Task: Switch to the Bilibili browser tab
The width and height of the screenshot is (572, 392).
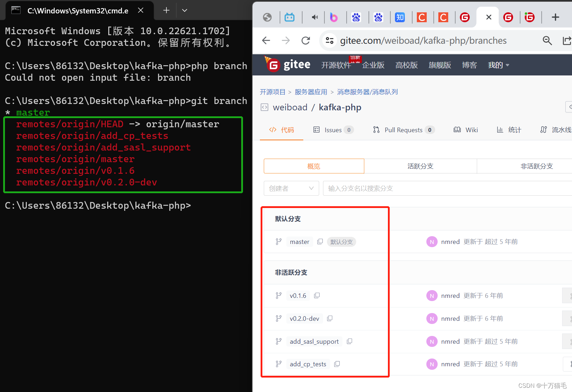Action: point(290,17)
